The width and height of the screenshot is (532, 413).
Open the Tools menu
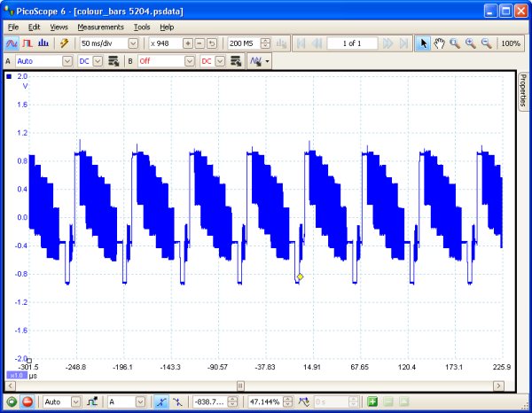point(142,27)
